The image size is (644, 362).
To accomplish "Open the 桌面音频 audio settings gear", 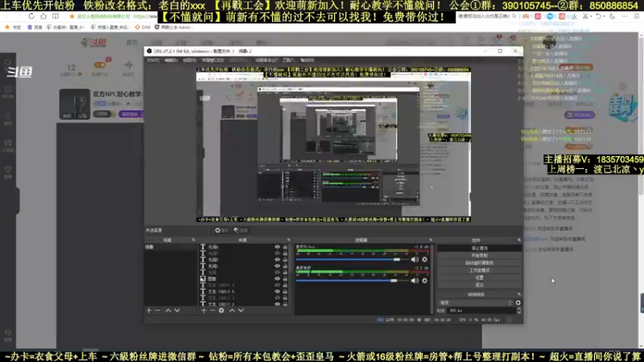I will tap(425, 281).
